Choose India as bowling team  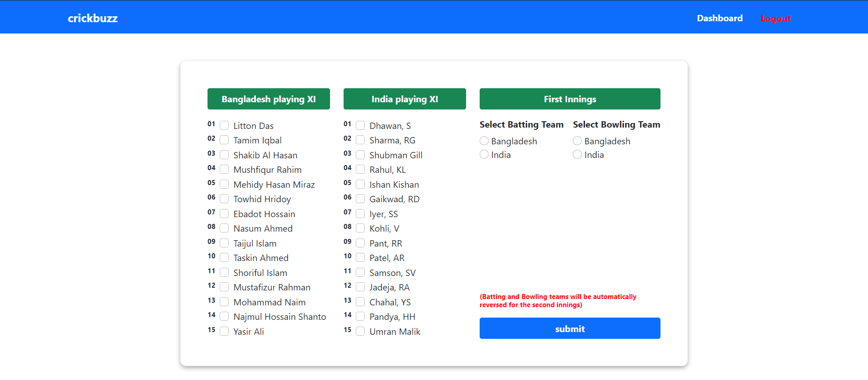pos(577,154)
